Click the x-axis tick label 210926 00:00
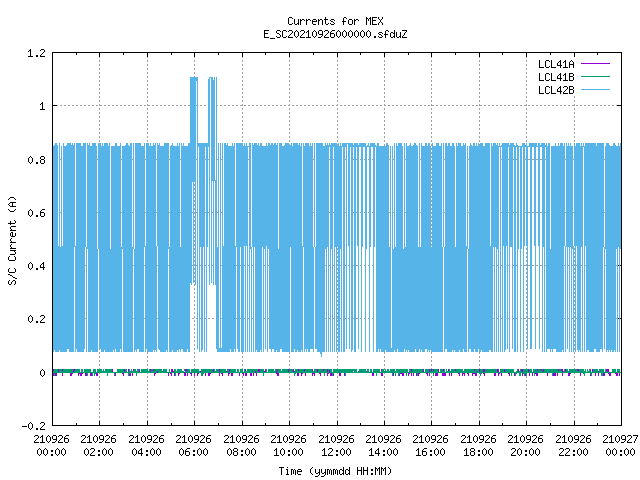 [51, 446]
